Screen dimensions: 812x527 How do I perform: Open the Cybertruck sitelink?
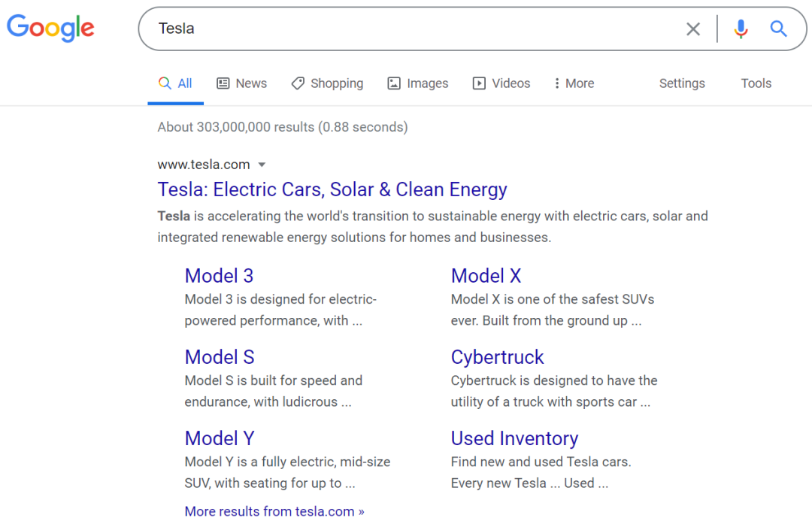(497, 357)
